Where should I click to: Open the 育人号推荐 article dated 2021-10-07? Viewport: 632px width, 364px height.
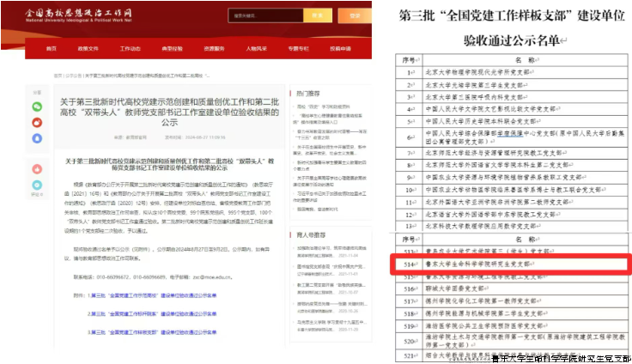[331, 288]
